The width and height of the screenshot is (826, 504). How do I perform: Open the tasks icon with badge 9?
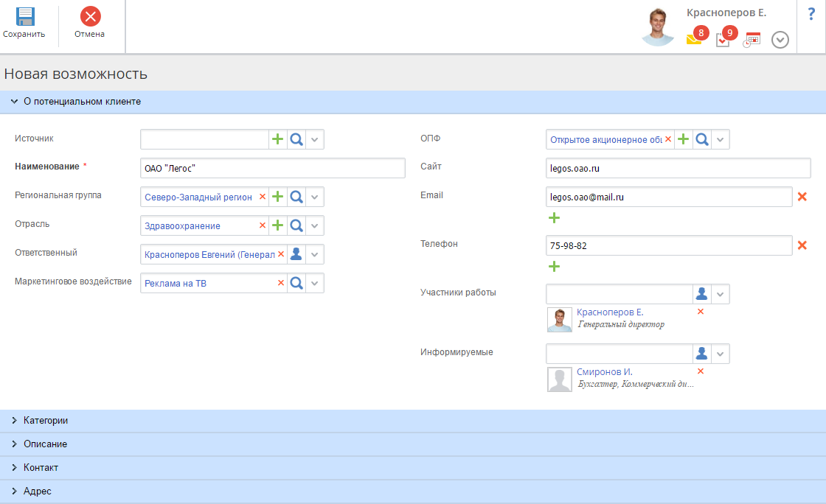(x=723, y=40)
